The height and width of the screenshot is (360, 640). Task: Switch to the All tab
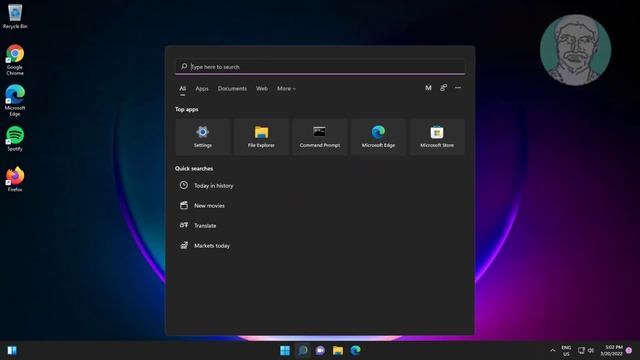(182, 89)
